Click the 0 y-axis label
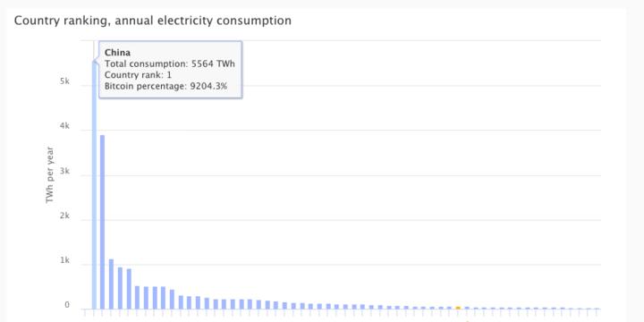Image resolution: width=644 pixels, height=322 pixels. pos(67,305)
